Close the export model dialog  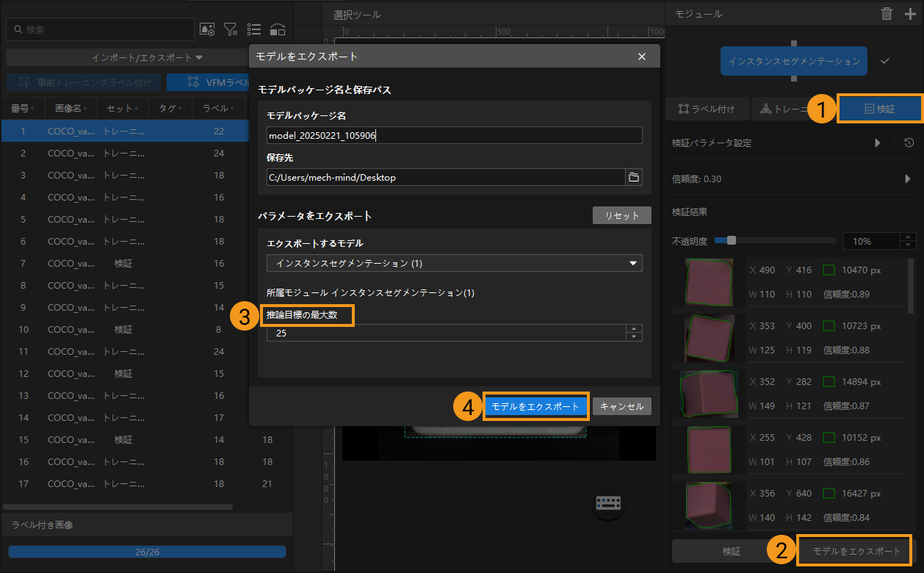tap(642, 57)
